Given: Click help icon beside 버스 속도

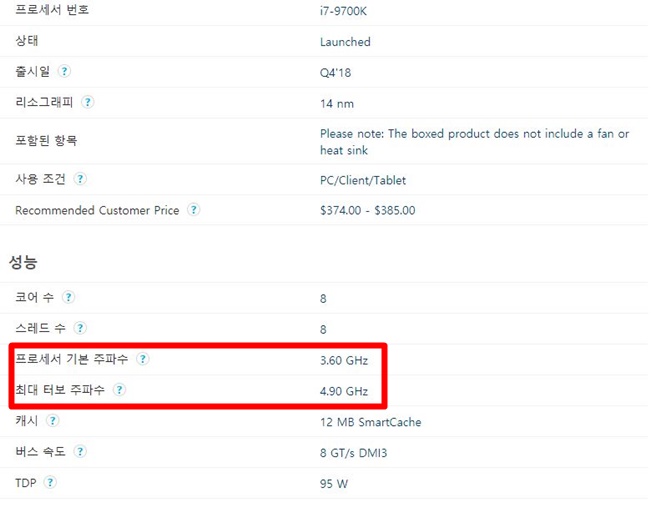Looking at the screenshot, I should (x=81, y=452).
